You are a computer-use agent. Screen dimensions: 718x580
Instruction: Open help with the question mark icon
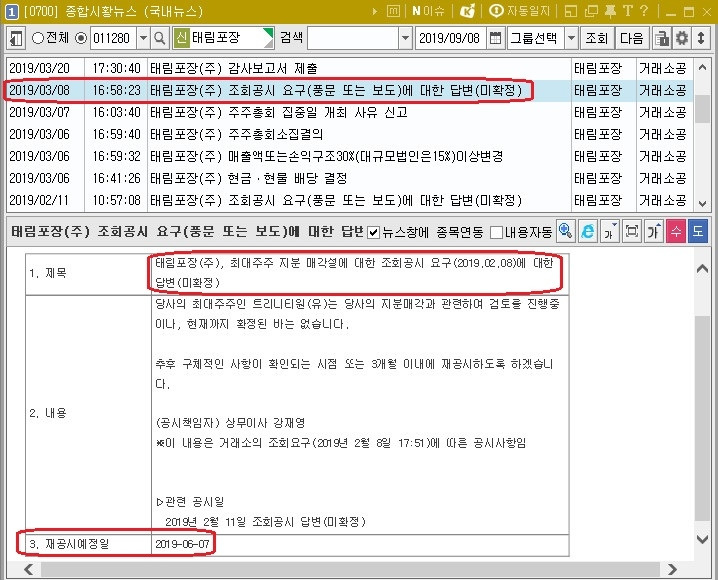644,11
